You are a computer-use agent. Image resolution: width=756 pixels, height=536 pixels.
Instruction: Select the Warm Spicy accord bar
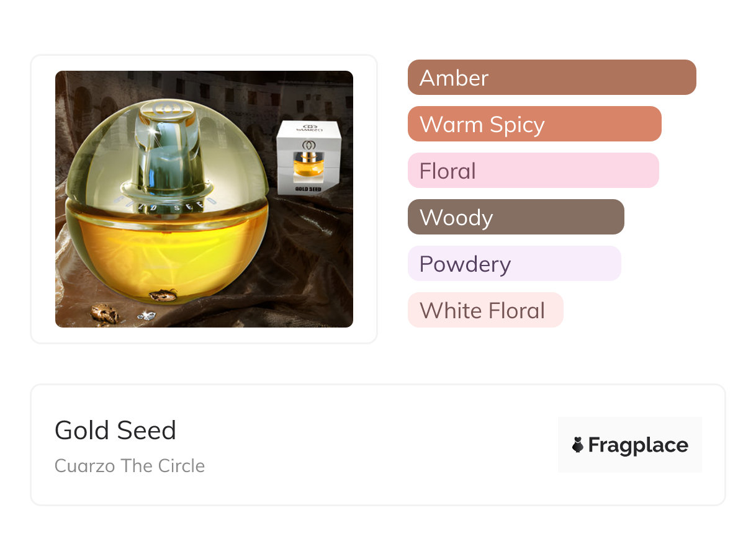(534, 124)
